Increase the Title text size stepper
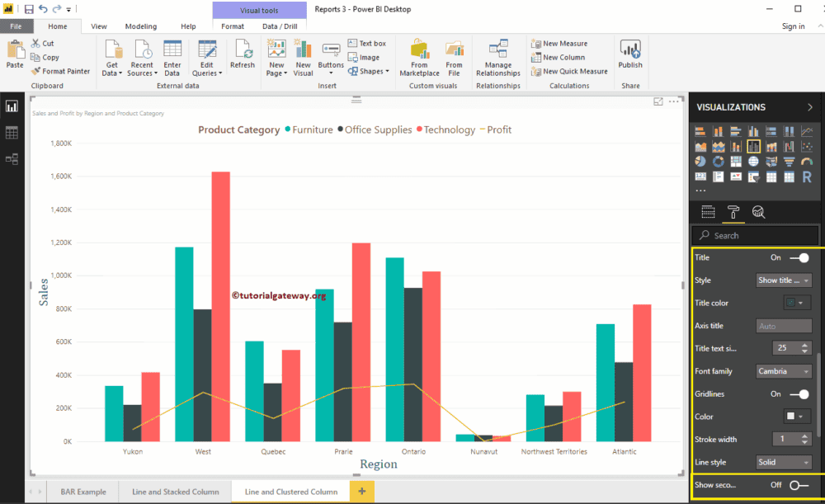The image size is (825, 504). coord(804,345)
